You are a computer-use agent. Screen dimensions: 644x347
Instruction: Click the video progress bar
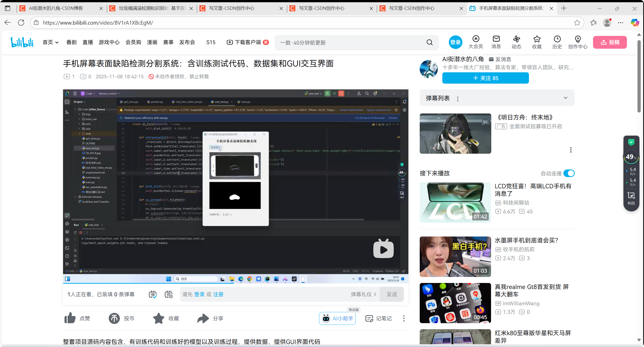click(235, 283)
